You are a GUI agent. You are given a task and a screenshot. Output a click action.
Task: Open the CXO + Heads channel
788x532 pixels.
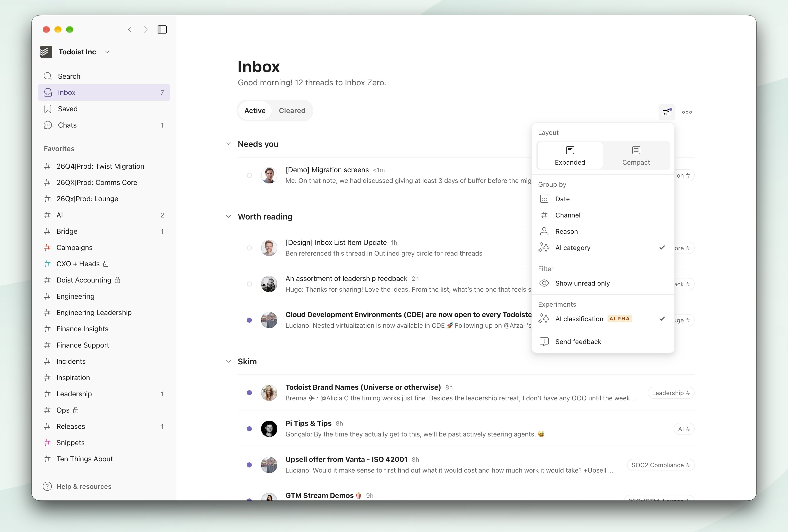click(104, 264)
